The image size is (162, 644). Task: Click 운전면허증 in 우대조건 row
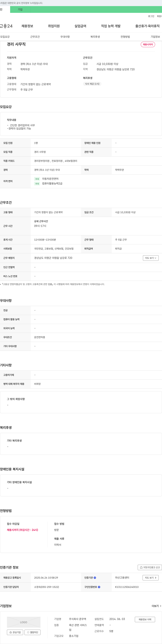pos(40,337)
